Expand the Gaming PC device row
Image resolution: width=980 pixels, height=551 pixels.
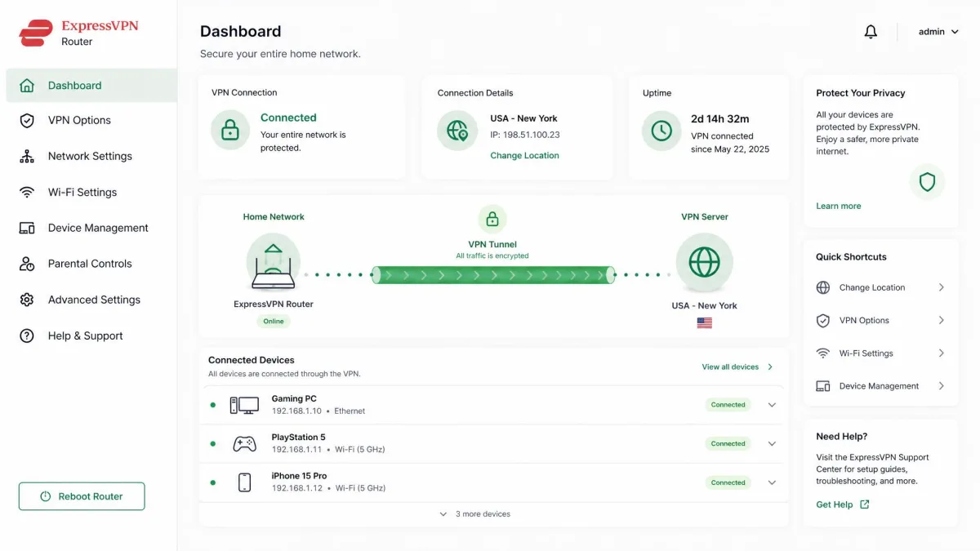(772, 405)
